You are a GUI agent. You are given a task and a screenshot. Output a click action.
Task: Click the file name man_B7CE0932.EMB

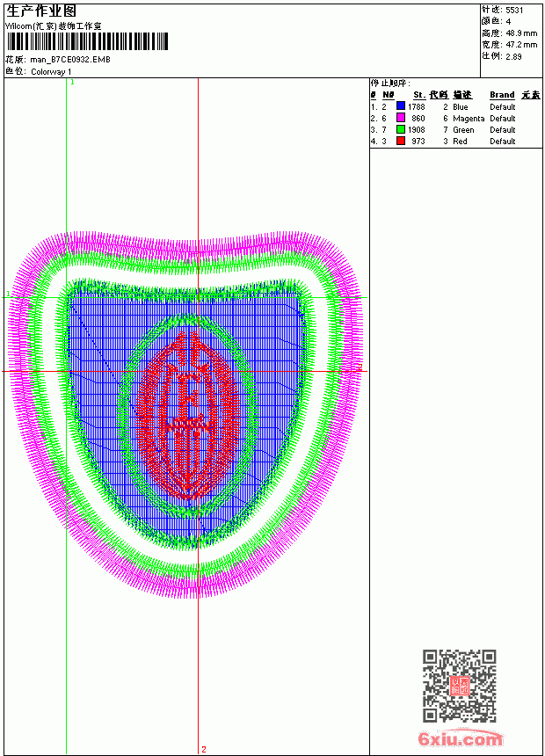coord(70,60)
